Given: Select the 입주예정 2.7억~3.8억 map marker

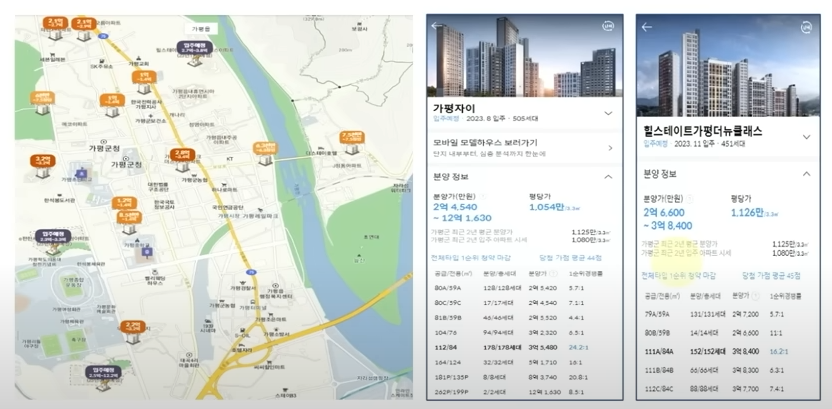Looking at the screenshot, I should (195, 53).
